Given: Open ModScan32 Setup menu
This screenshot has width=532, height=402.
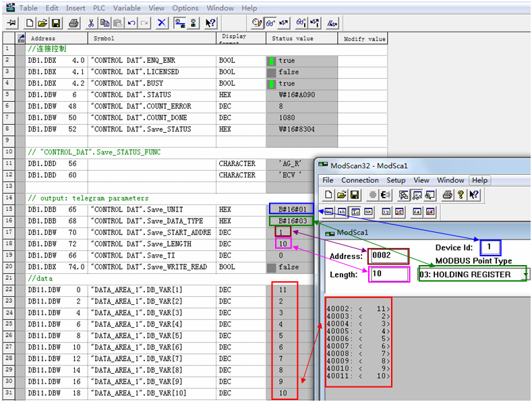Looking at the screenshot, I should point(396,180).
